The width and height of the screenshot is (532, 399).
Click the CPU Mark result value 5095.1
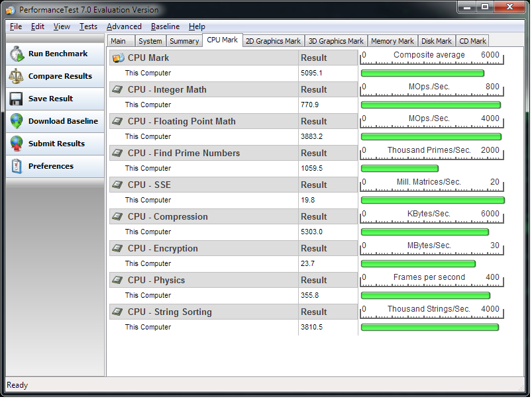click(x=311, y=73)
